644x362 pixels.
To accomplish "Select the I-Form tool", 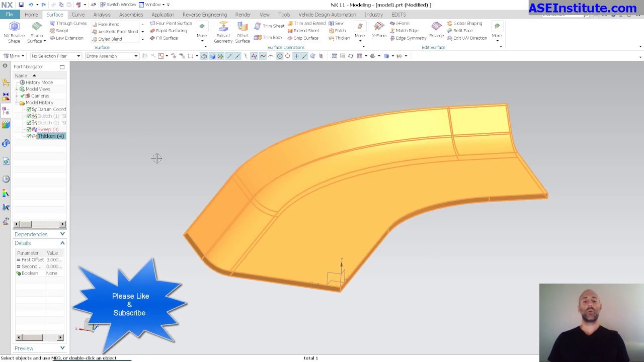I will (399, 23).
